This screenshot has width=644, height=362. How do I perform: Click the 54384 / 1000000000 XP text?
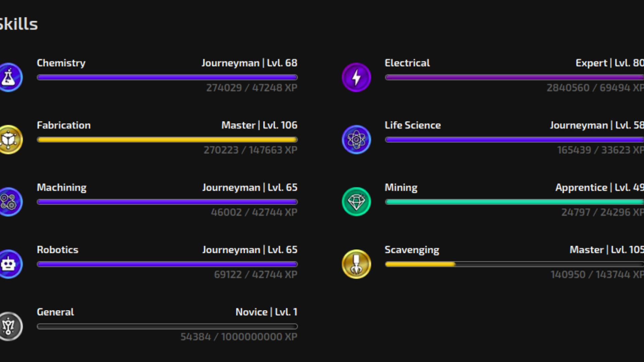click(238, 337)
